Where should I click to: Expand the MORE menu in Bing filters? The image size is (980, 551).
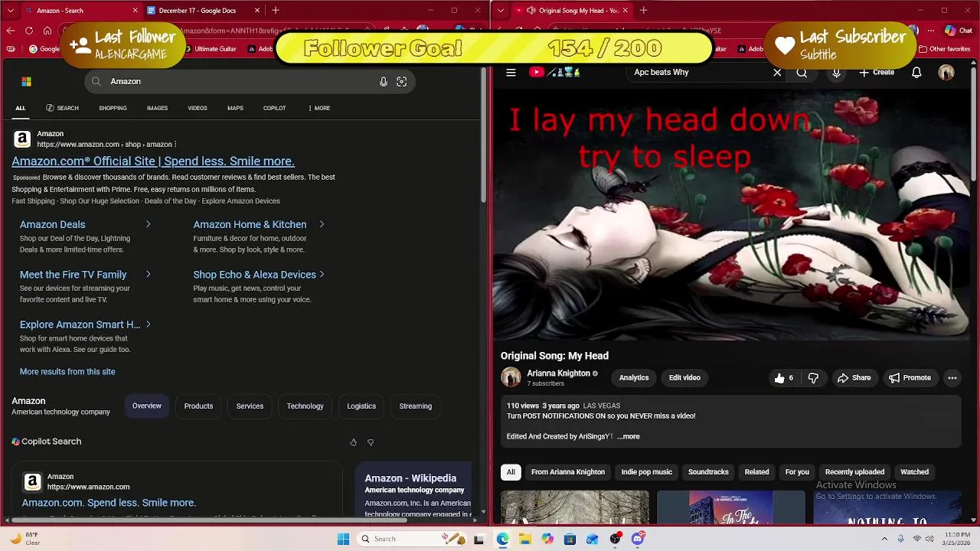tap(318, 108)
